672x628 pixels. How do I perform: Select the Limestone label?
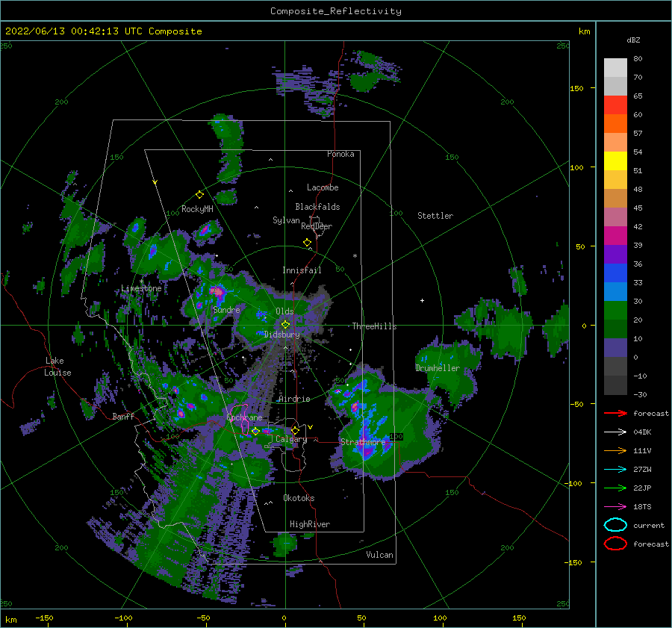tap(141, 288)
